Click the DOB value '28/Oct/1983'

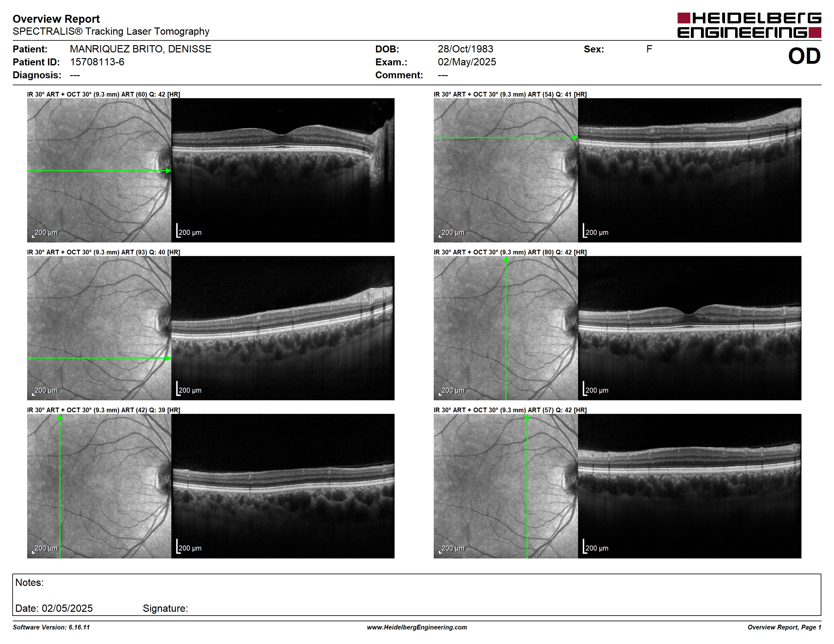(465, 49)
